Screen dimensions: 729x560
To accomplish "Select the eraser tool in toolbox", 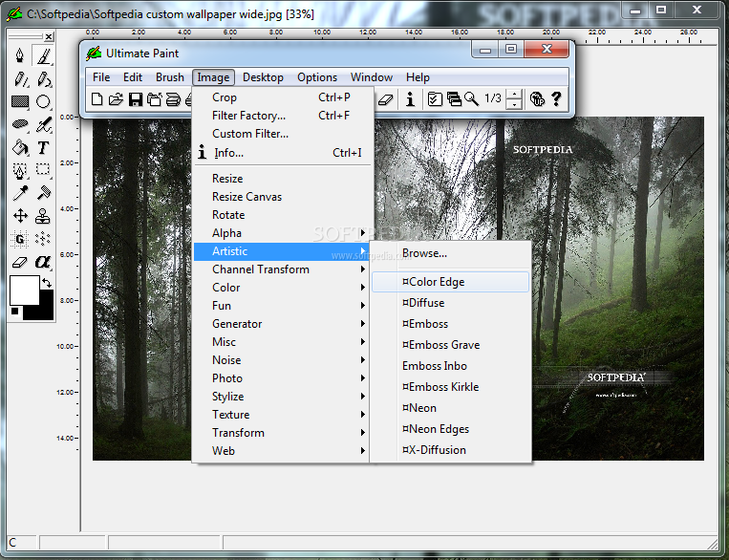I will pyautogui.click(x=19, y=262).
